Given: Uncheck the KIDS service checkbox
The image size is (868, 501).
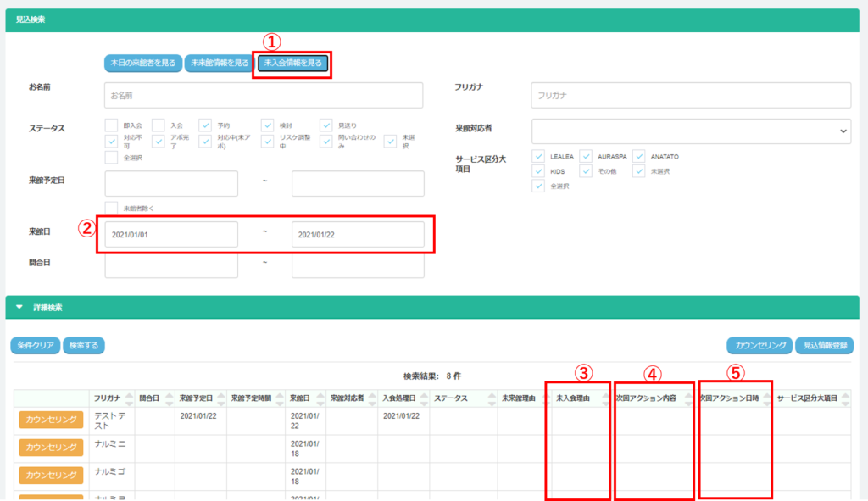Looking at the screenshot, I should (539, 171).
